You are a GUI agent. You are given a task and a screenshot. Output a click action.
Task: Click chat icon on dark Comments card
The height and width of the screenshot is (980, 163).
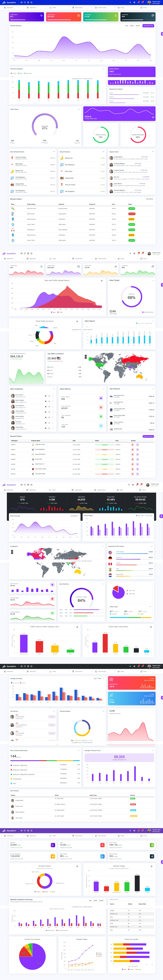(x=153, y=16)
